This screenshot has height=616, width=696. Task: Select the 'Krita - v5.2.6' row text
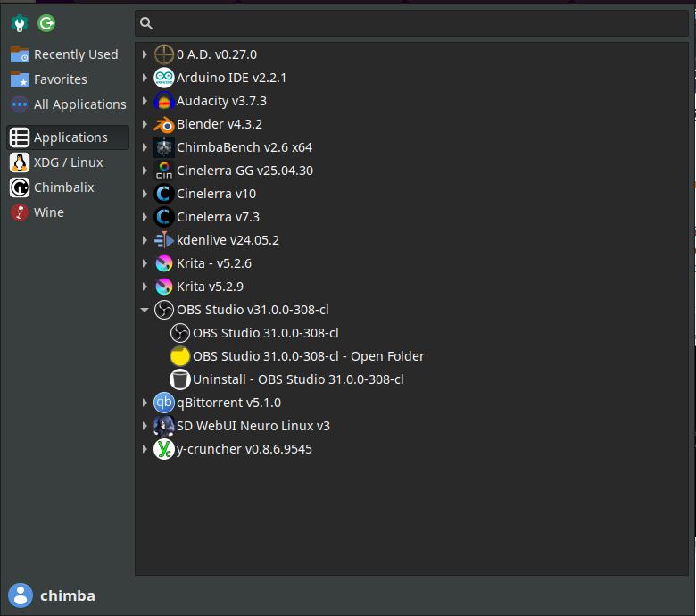[x=214, y=263]
